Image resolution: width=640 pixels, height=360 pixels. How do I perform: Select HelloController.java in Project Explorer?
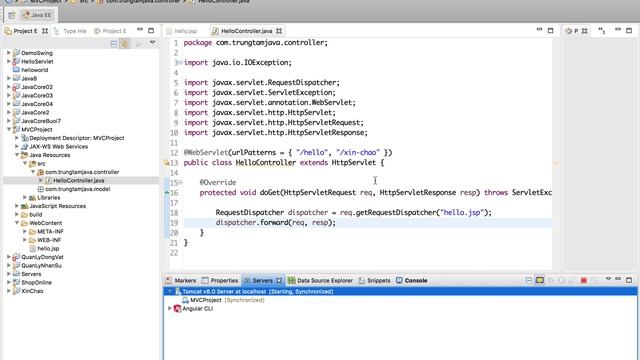pyautogui.click(x=78, y=180)
